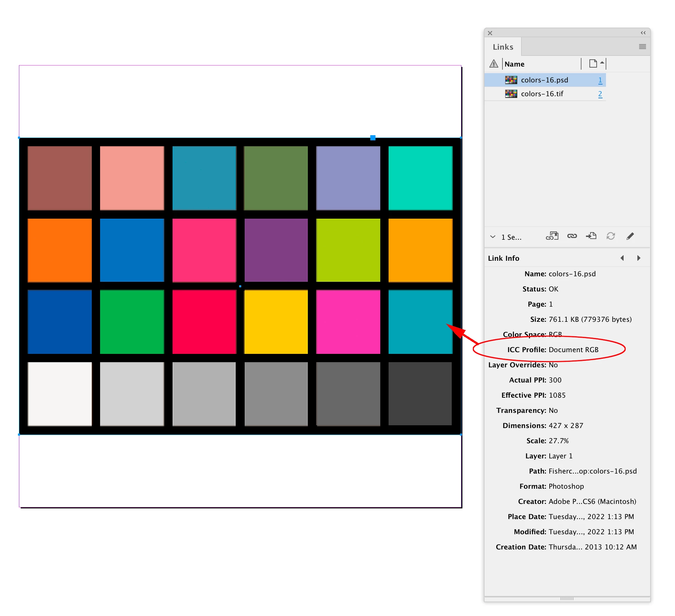This screenshot has height=616, width=675.
Task: Open the Links panel flyout menu
Action: [642, 47]
